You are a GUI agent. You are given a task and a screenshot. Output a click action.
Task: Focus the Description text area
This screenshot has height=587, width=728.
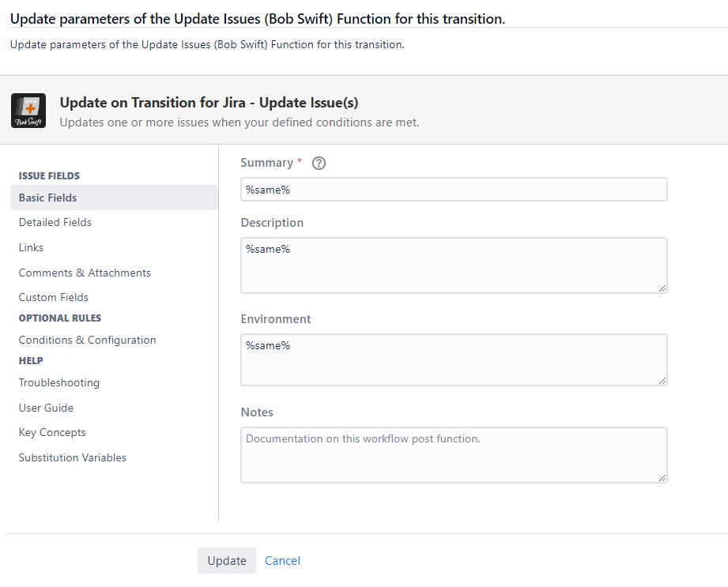pyautogui.click(x=454, y=265)
